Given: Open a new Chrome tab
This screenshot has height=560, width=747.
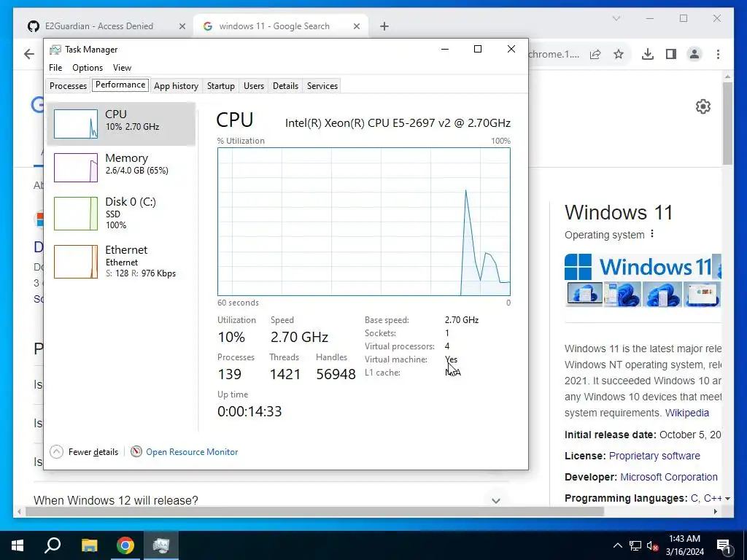Looking at the screenshot, I should (384, 27).
